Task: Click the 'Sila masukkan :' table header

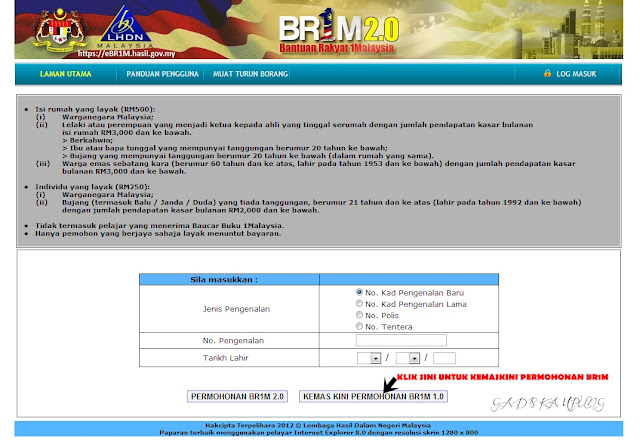Action: tap(224, 280)
